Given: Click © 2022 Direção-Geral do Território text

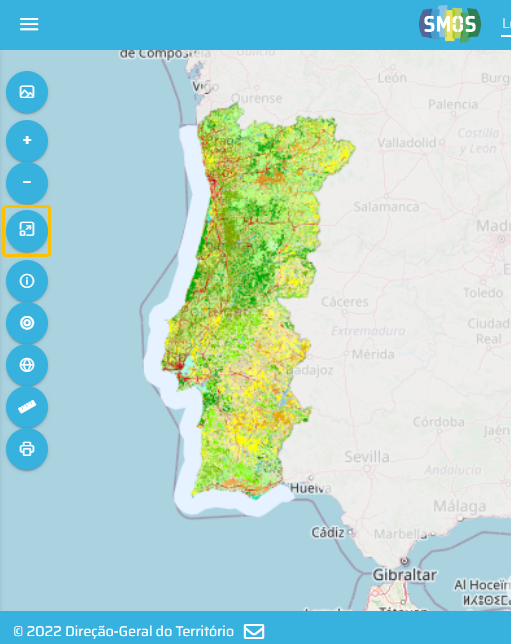Looking at the screenshot, I should (124, 631).
